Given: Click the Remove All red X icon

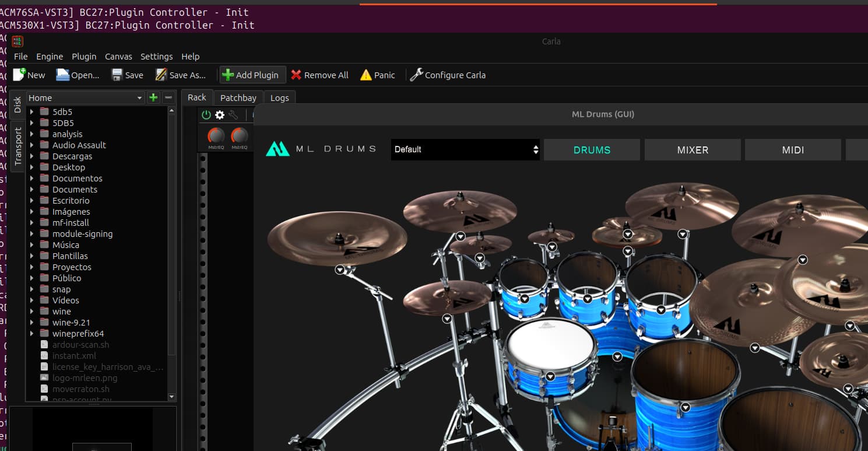Looking at the screenshot, I should (296, 75).
